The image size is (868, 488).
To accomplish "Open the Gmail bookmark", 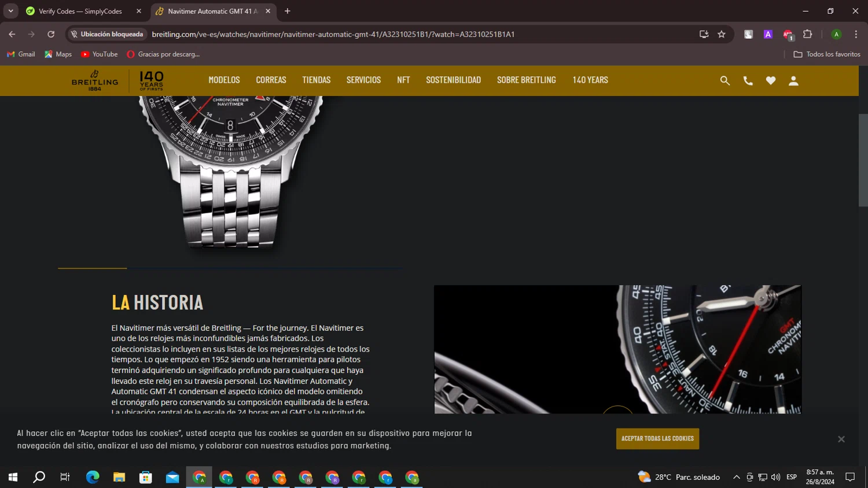I will coord(21,54).
